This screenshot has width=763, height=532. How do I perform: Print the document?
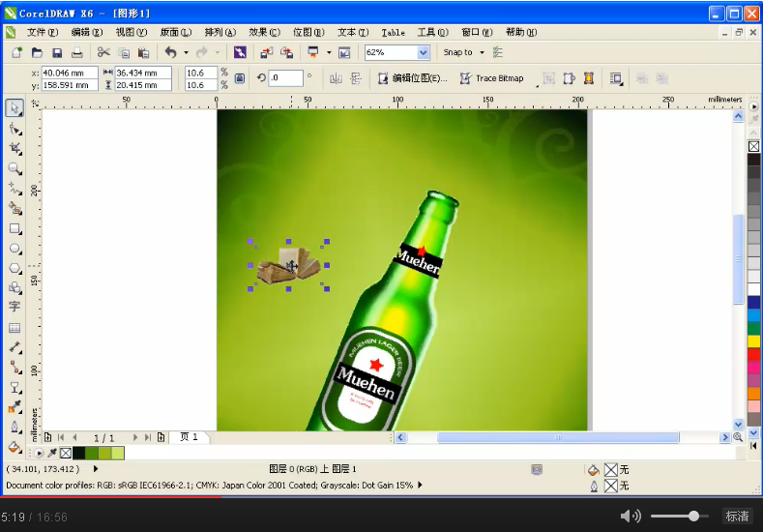(77, 52)
